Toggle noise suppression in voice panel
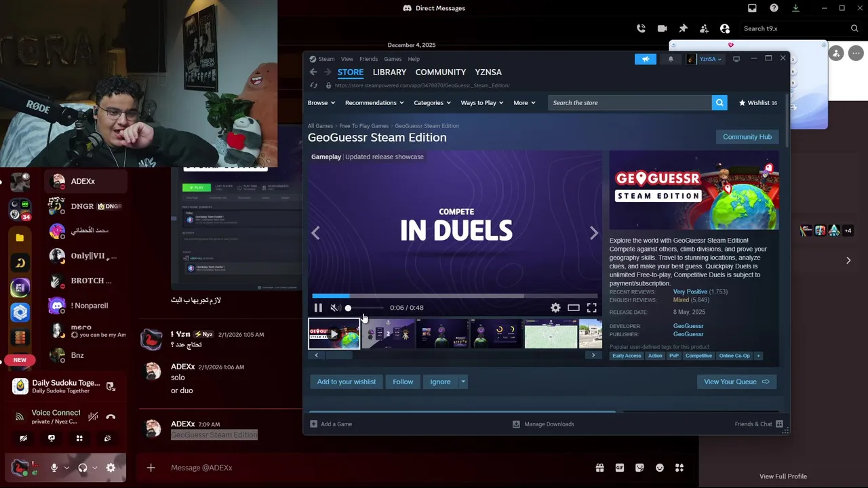Image resolution: width=868 pixels, height=488 pixels. [x=93, y=417]
